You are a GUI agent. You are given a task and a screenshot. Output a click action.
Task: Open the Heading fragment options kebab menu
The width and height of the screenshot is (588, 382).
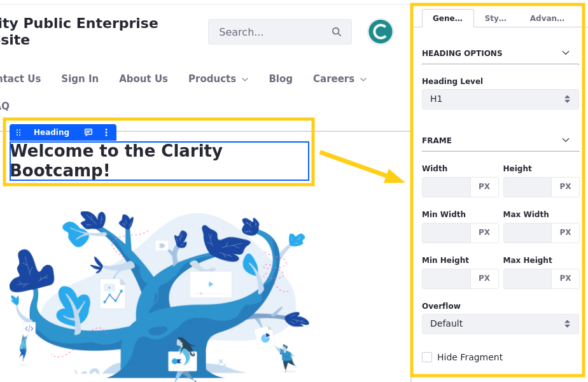(106, 132)
